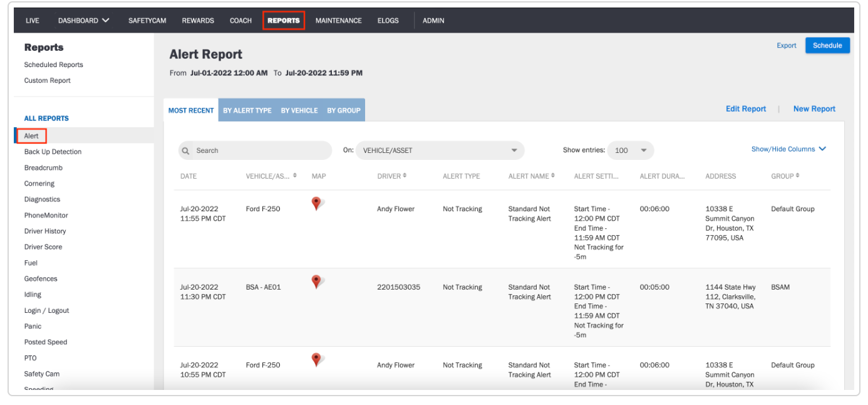Viewport: 868px width, 405px height.
Task: Click the search magnifier icon
Action: click(x=186, y=150)
